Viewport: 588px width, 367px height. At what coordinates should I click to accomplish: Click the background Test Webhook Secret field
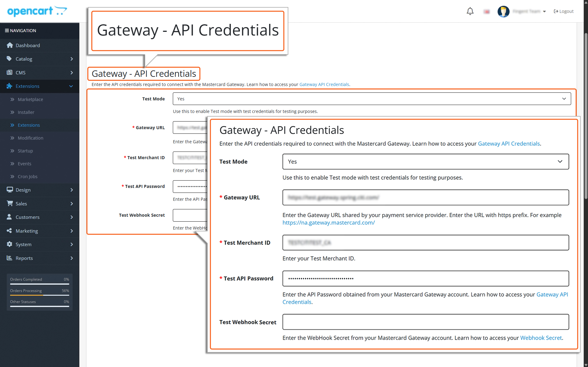coord(190,215)
